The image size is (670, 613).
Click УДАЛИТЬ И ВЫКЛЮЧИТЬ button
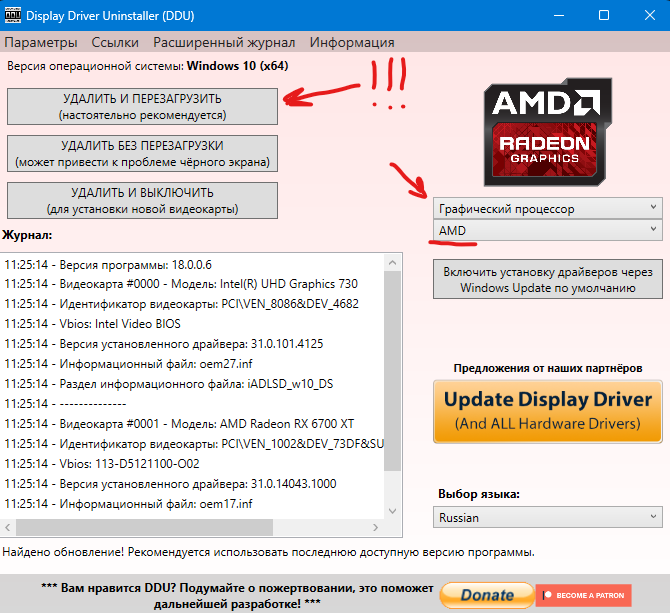pos(142,200)
